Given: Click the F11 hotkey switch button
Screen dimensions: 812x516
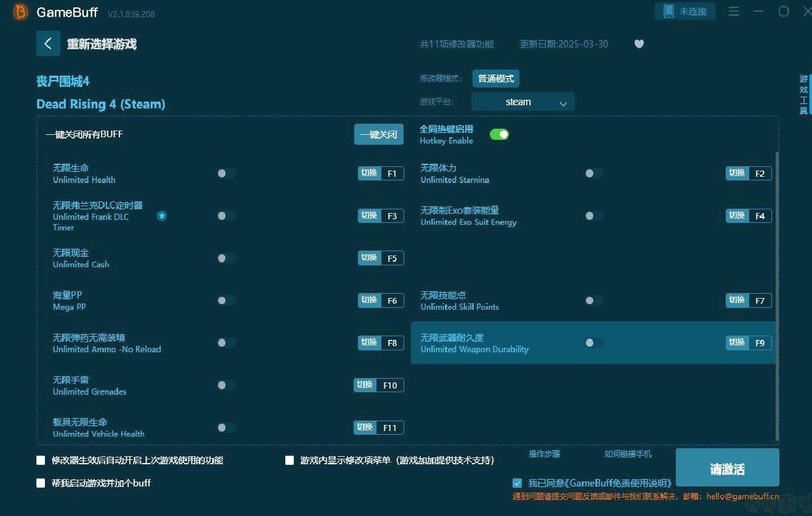Looking at the screenshot, I should (x=379, y=427).
